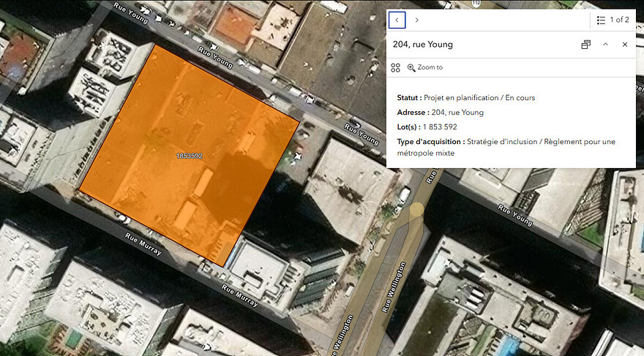Open the popup actions menu icon
Viewport: 644px width, 356px height.
point(395,68)
